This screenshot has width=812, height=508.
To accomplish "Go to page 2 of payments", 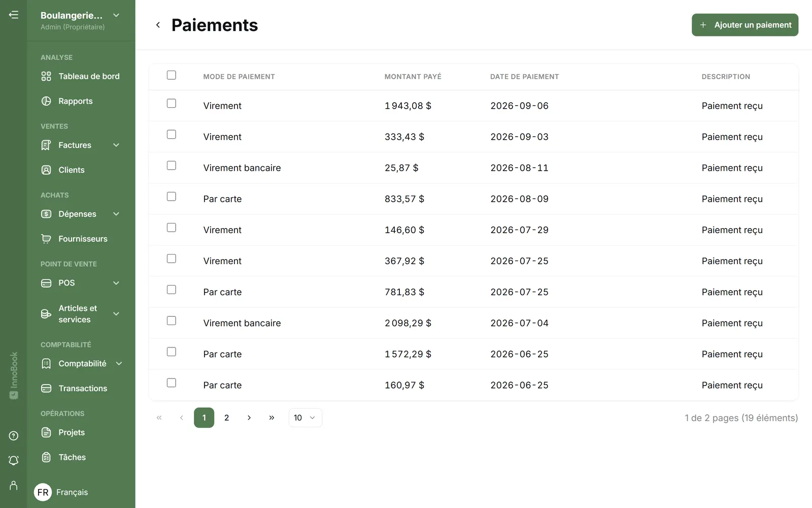I will point(226,418).
